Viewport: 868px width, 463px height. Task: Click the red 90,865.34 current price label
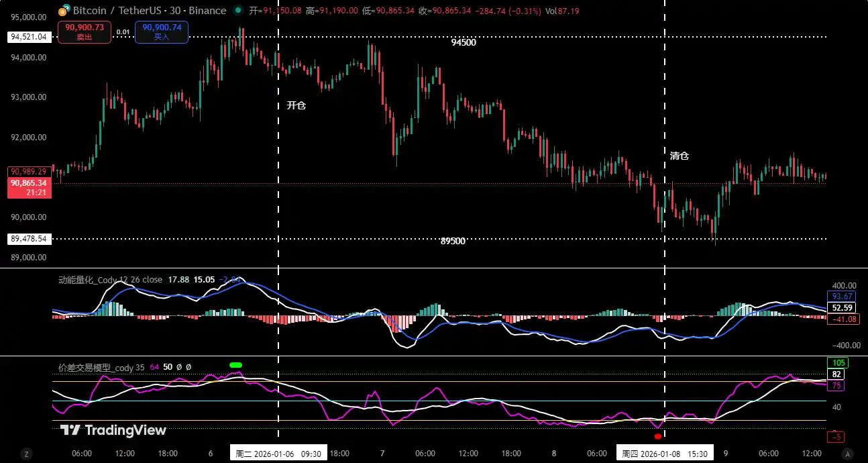28,187
